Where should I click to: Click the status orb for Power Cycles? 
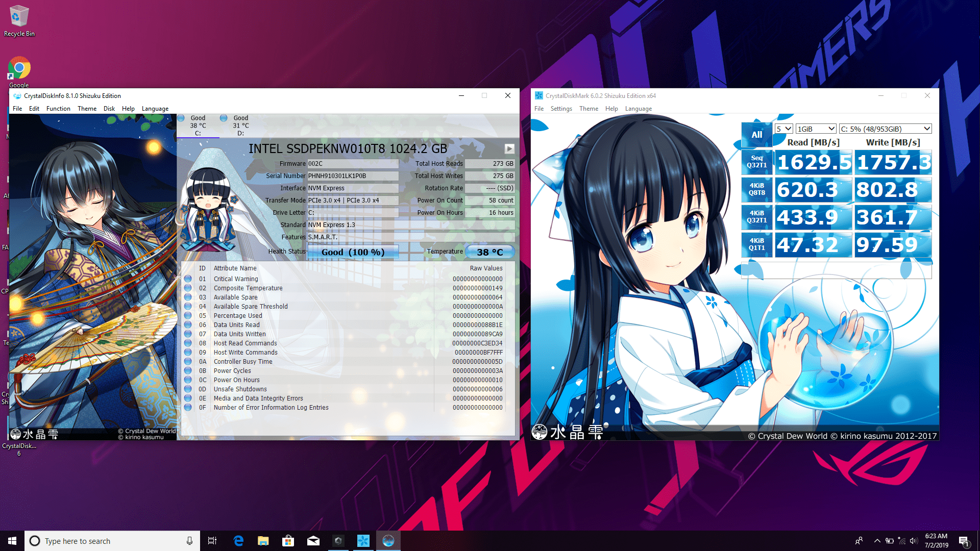coord(188,370)
